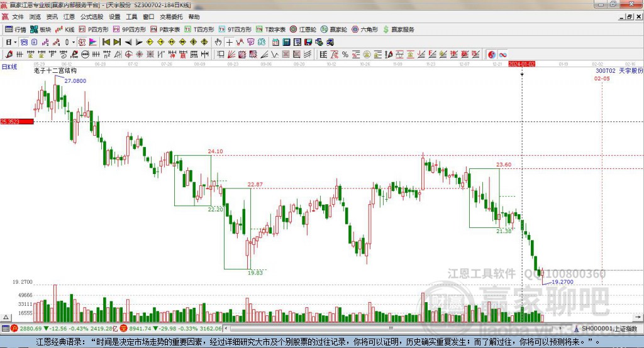644x348 pixels.
Task: Click the red 25.3523 price tag
Action: 17,121
